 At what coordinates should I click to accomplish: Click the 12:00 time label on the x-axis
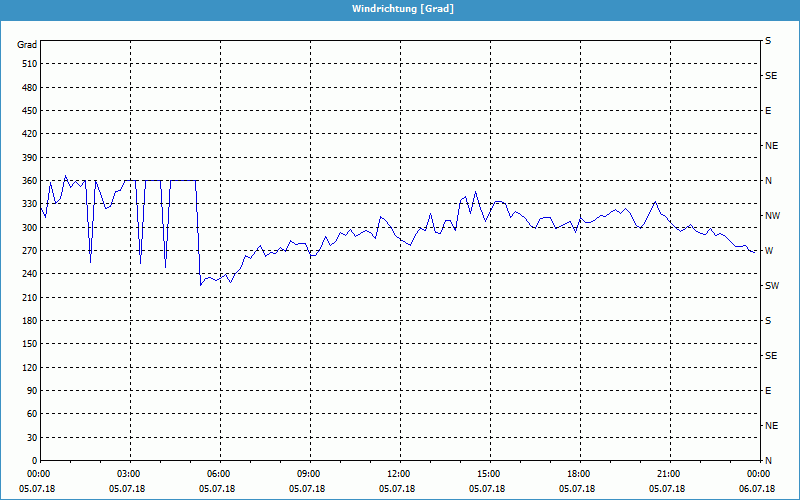click(398, 474)
